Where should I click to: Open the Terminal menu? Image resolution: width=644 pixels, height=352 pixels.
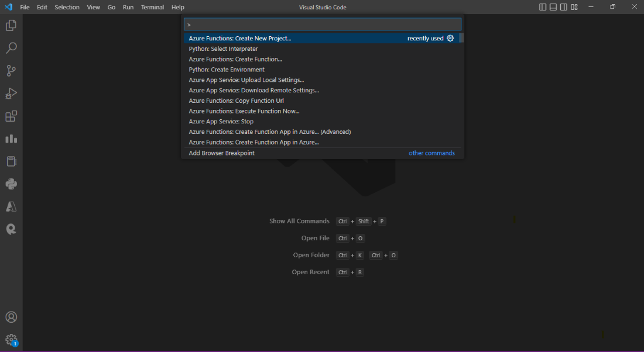pyautogui.click(x=152, y=7)
